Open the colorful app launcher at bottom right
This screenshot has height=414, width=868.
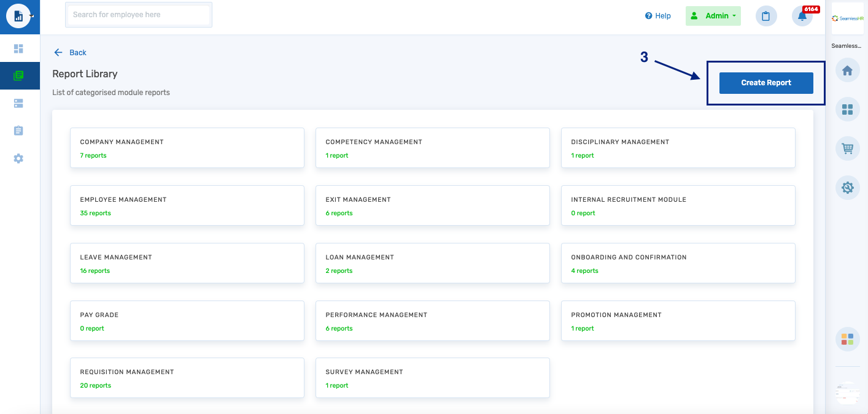click(x=847, y=338)
